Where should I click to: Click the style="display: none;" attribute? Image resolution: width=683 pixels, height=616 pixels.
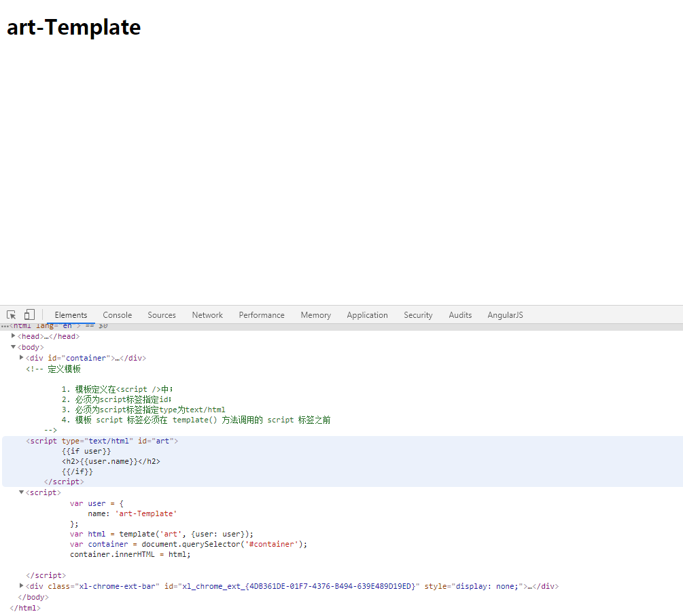tap(474, 586)
